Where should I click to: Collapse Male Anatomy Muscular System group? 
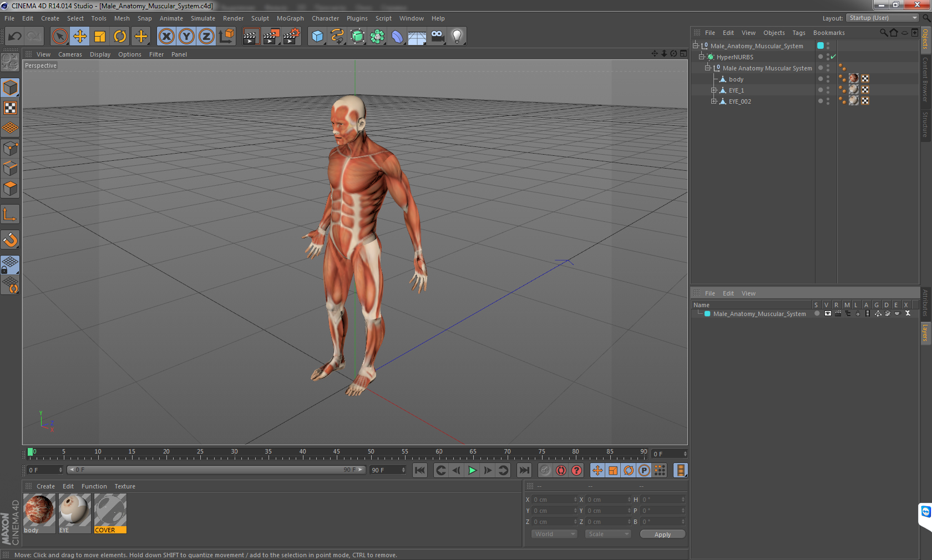pos(708,68)
